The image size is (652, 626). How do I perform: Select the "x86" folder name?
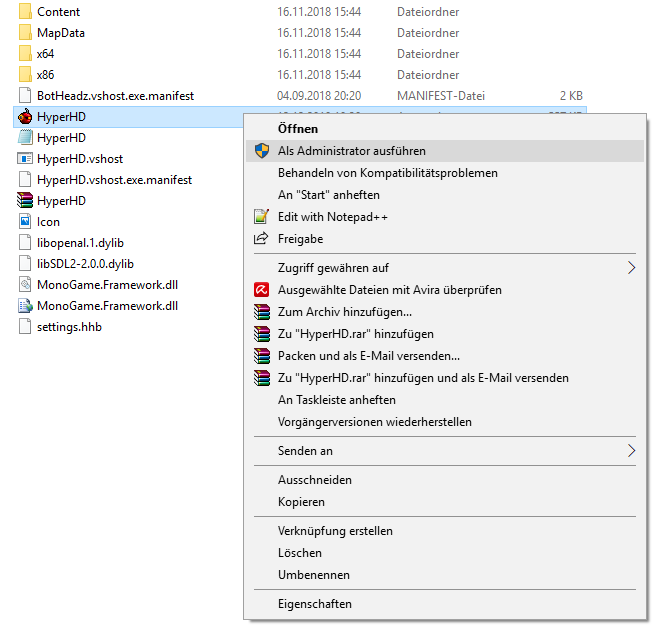45,74
